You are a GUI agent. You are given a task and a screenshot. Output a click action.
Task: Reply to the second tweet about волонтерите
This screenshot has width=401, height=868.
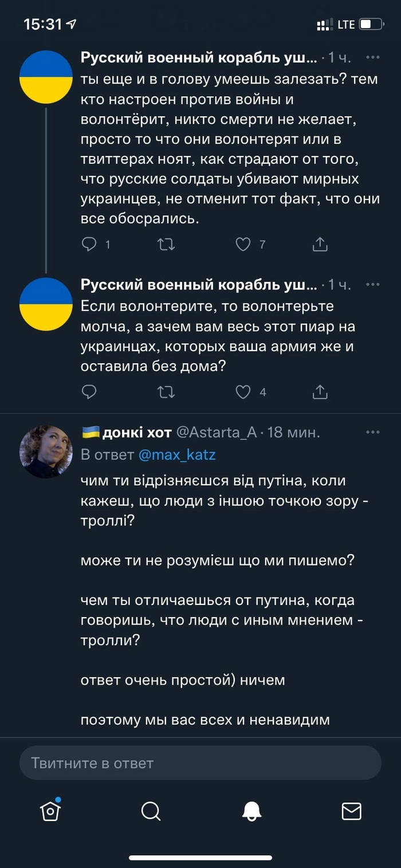tap(89, 392)
